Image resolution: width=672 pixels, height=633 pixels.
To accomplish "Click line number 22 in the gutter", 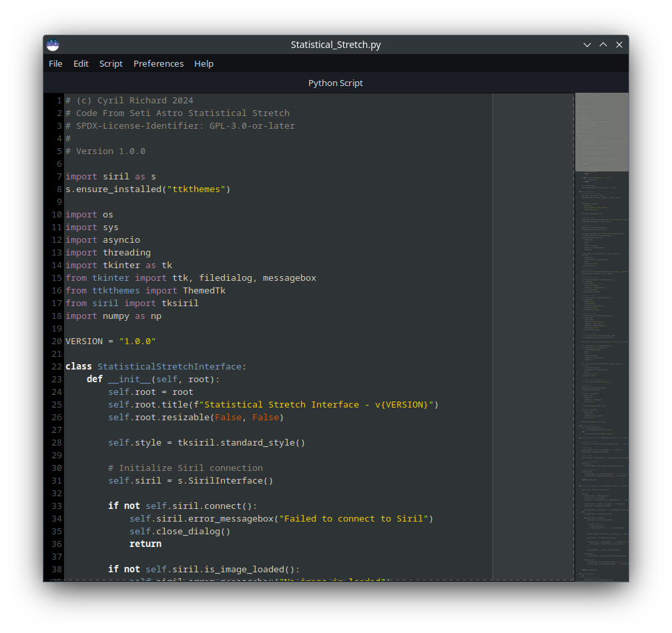I will pyautogui.click(x=57, y=367).
